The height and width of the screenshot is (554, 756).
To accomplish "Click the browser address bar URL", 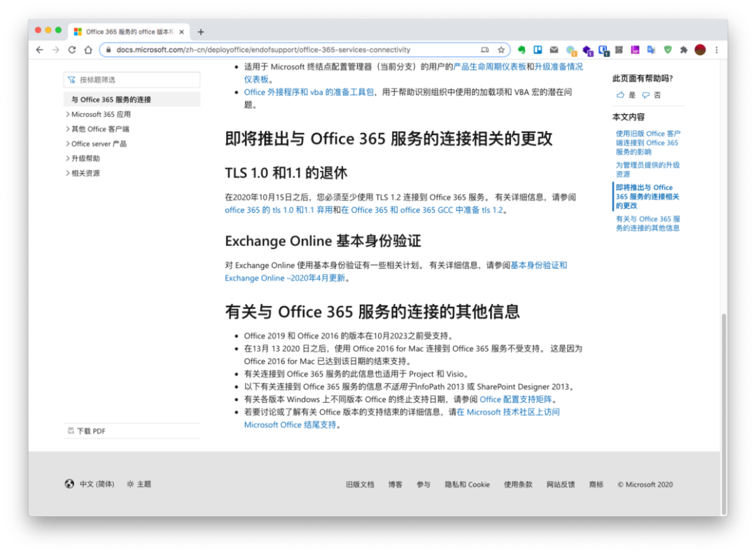I will pyautogui.click(x=263, y=50).
